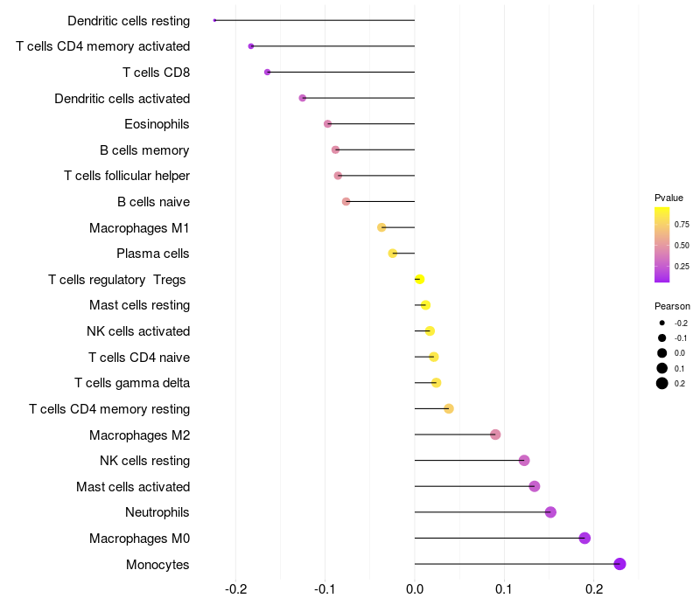Click the Mast cells activated dot
Viewport: 700px width, 612px height.
click(x=535, y=486)
